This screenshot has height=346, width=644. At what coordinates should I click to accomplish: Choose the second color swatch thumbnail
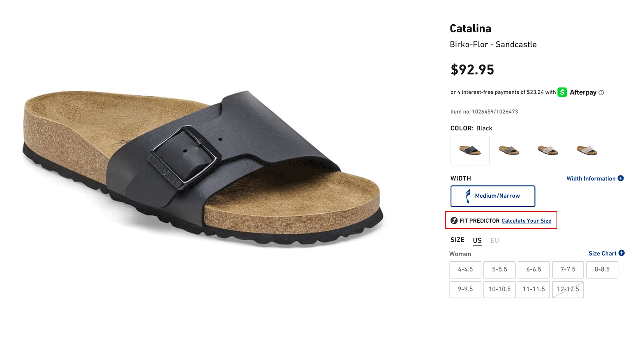(x=509, y=150)
